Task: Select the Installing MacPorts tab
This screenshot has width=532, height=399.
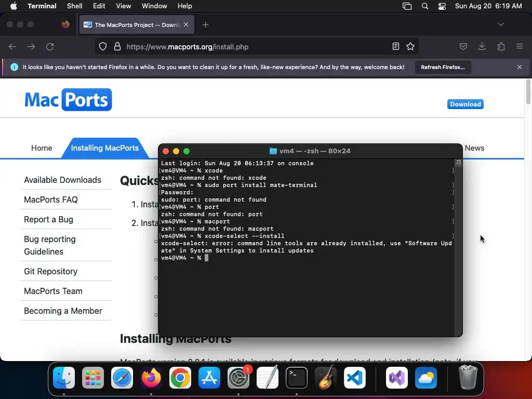Action: click(x=105, y=148)
